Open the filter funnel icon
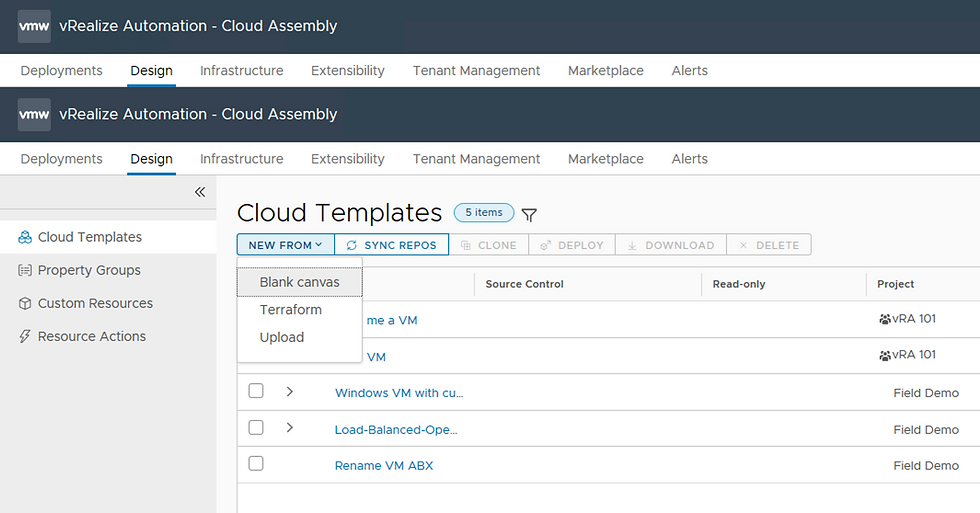Viewport: 980px width, 513px height. point(529,215)
